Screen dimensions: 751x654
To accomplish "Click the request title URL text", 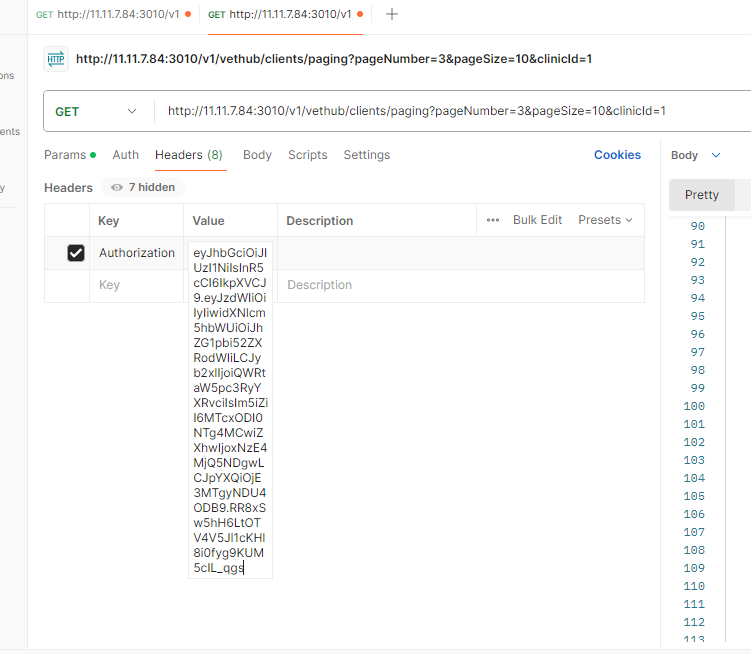I will [334, 59].
